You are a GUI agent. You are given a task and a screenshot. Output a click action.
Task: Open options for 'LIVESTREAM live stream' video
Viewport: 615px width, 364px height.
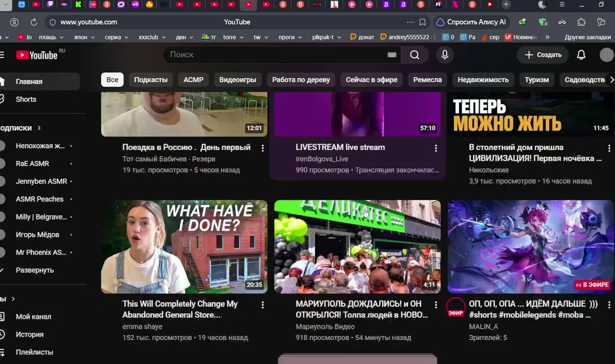[436, 148]
